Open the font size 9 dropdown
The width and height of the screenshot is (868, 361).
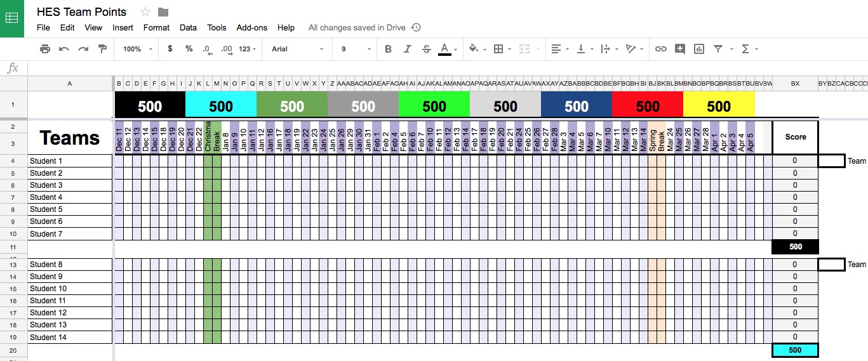point(356,49)
